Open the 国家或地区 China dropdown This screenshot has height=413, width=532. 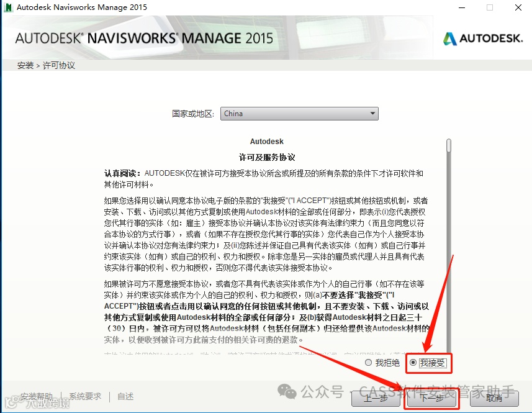click(x=299, y=114)
